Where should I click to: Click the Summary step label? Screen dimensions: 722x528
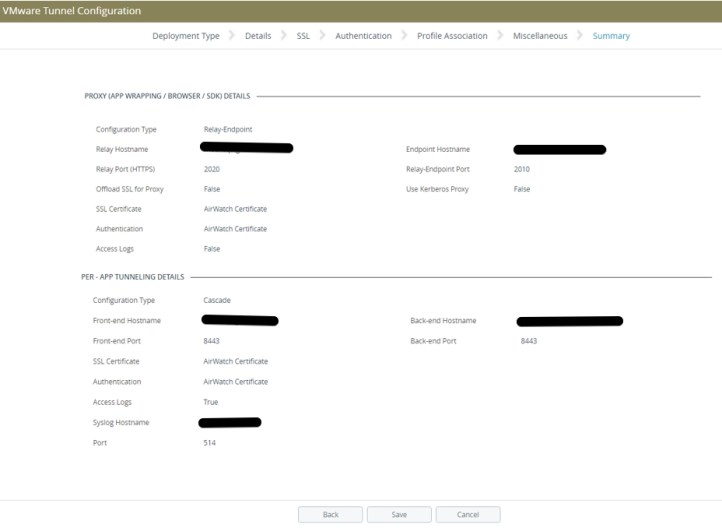tap(611, 36)
